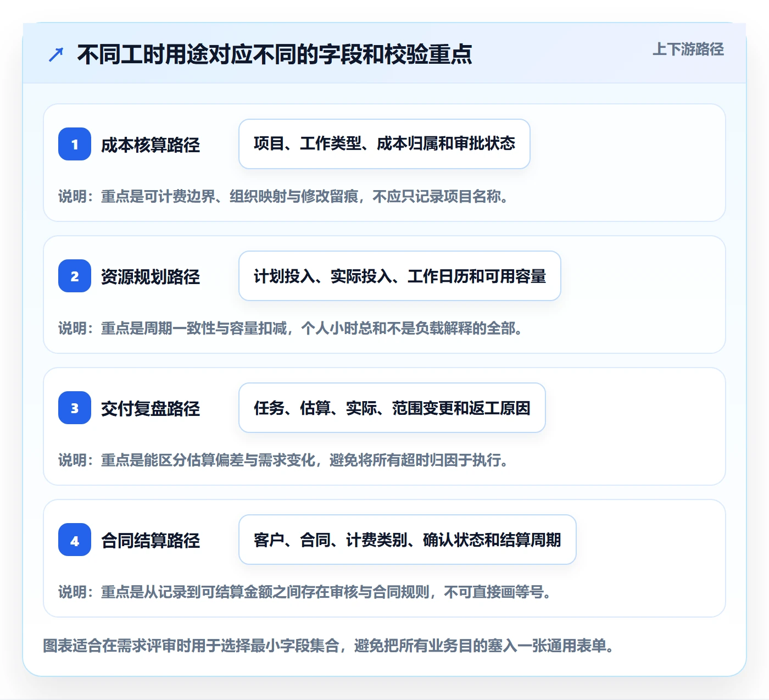Click the heading 不同工时用途对应不同的字段和校验重点
The image size is (769, 700).
point(275,54)
